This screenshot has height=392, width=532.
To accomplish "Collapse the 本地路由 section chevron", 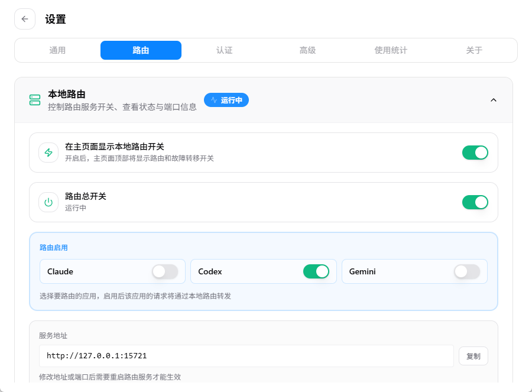I will 494,100.
